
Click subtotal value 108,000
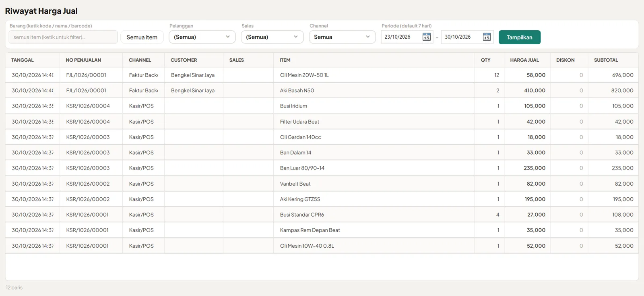click(623, 215)
